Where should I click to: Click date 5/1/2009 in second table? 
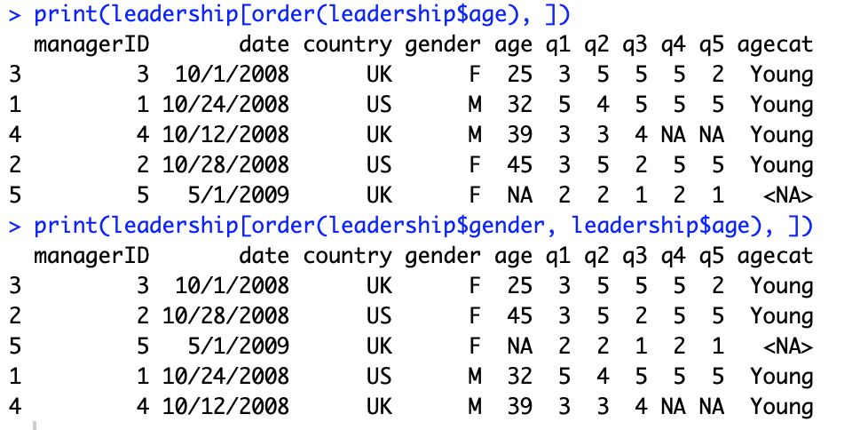[239, 346]
